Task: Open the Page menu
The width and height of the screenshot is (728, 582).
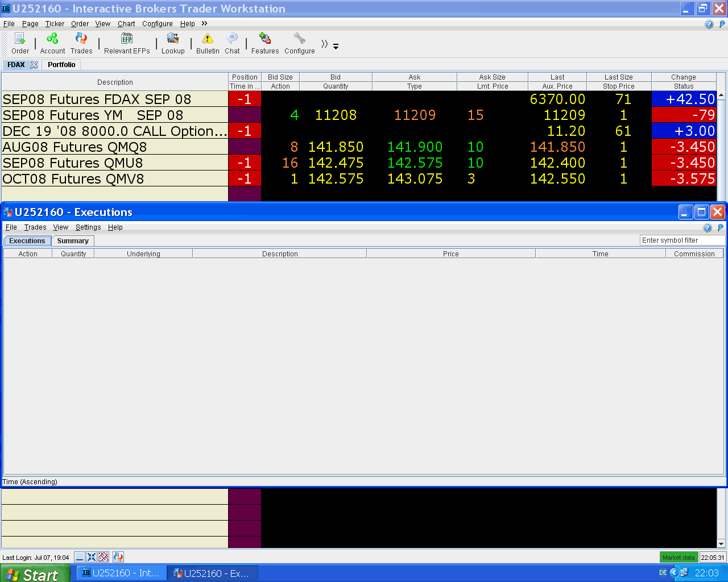Action: 30,24
